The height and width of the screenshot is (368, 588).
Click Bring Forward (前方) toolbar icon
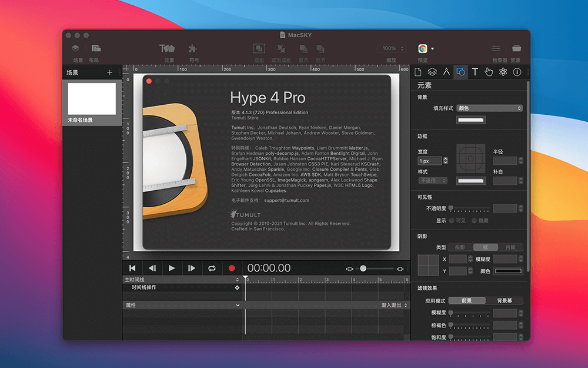(303, 48)
